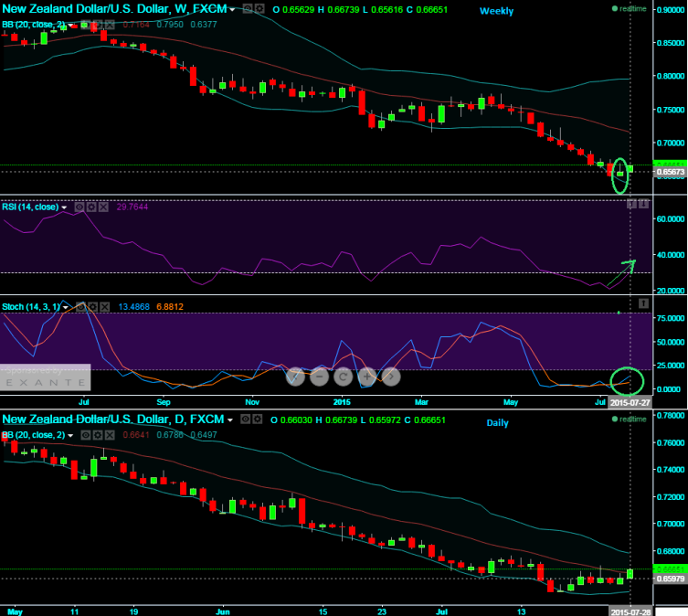Screen dimensions: 688x616
Task: Zoom in chart with plus button
Action: [367, 376]
